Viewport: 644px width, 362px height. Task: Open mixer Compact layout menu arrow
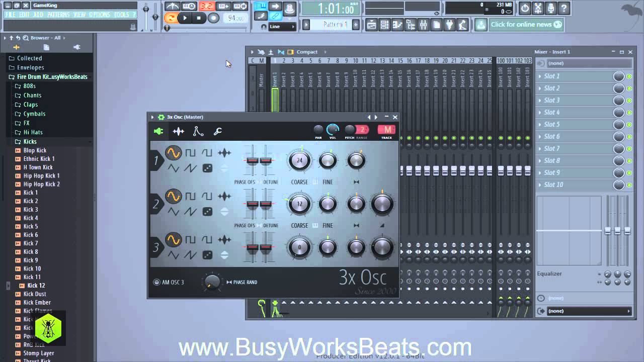(325, 52)
